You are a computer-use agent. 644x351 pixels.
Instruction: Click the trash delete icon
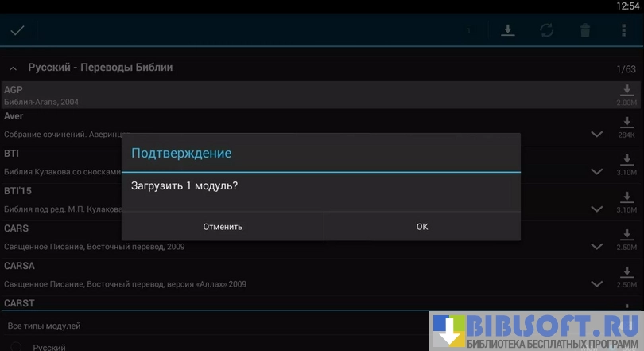(x=584, y=31)
